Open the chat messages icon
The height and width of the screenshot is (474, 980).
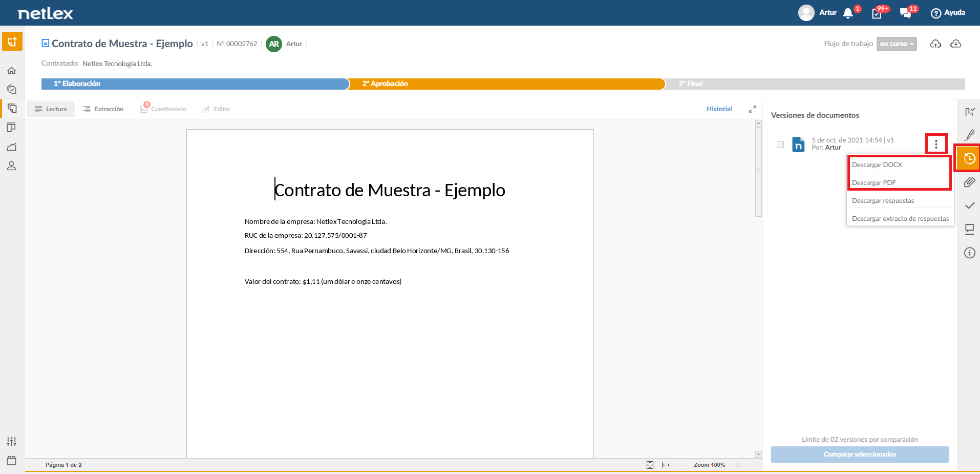point(905,13)
